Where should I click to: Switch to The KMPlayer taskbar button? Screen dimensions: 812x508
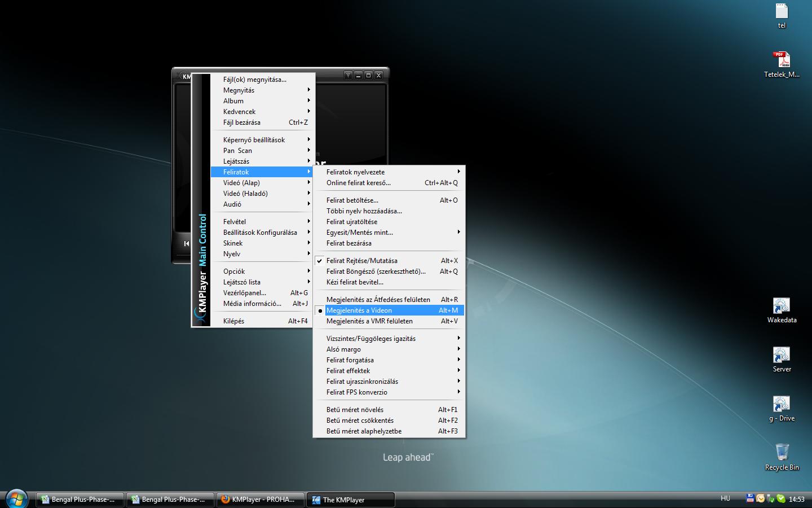click(x=351, y=500)
